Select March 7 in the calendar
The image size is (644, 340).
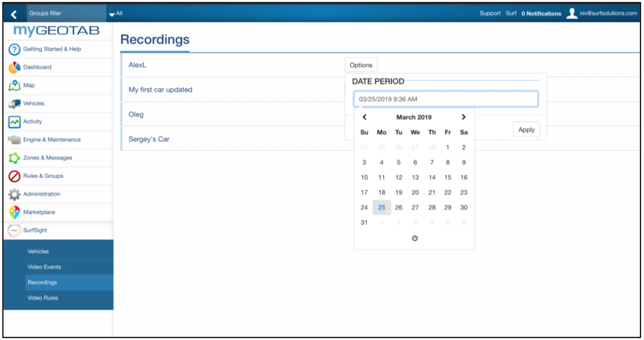[x=432, y=162]
